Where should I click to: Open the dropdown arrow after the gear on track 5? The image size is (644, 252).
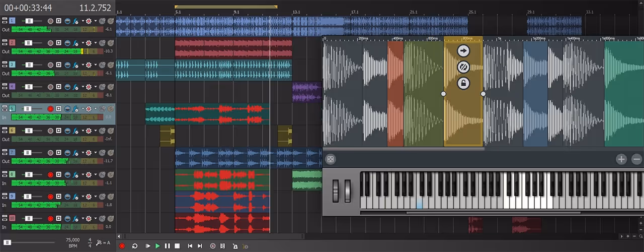coord(96,109)
